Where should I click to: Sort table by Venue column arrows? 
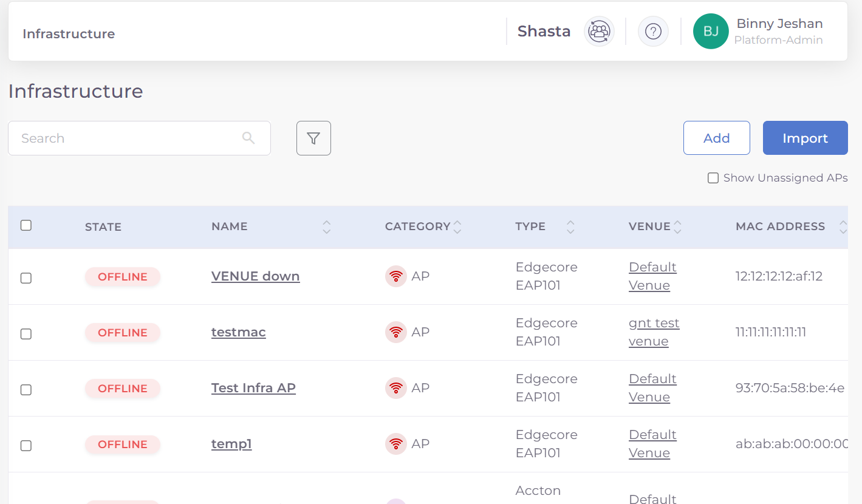coord(677,227)
